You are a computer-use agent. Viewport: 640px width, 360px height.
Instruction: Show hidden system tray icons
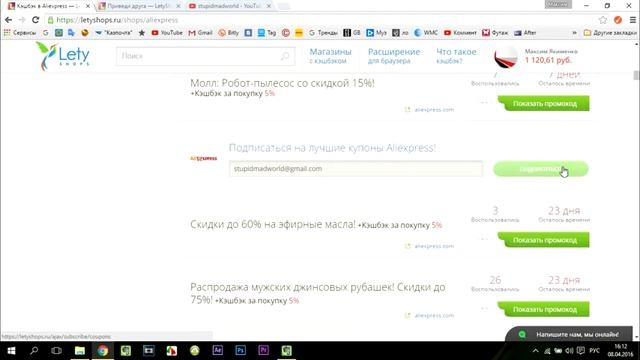[536, 351]
